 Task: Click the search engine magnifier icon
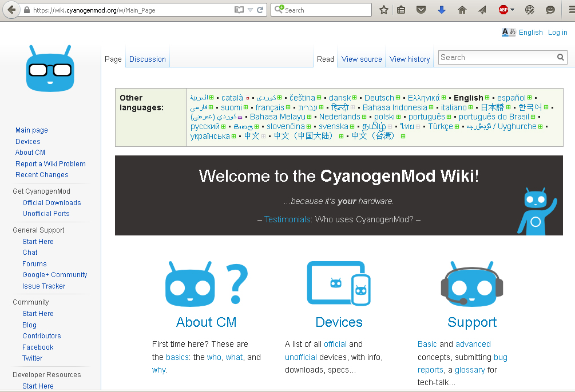(279, 9)
